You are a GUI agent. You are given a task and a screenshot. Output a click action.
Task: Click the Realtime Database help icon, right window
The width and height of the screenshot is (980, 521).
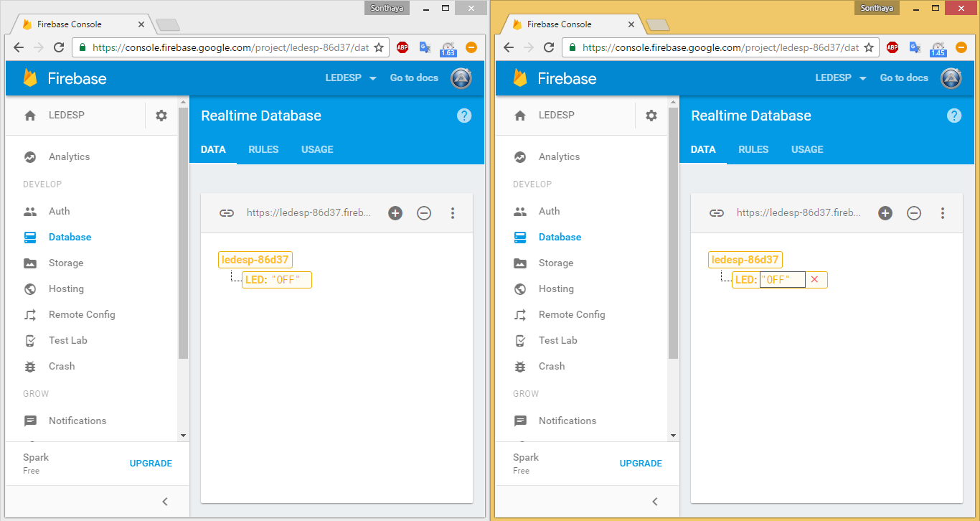(x=954, y=116)
